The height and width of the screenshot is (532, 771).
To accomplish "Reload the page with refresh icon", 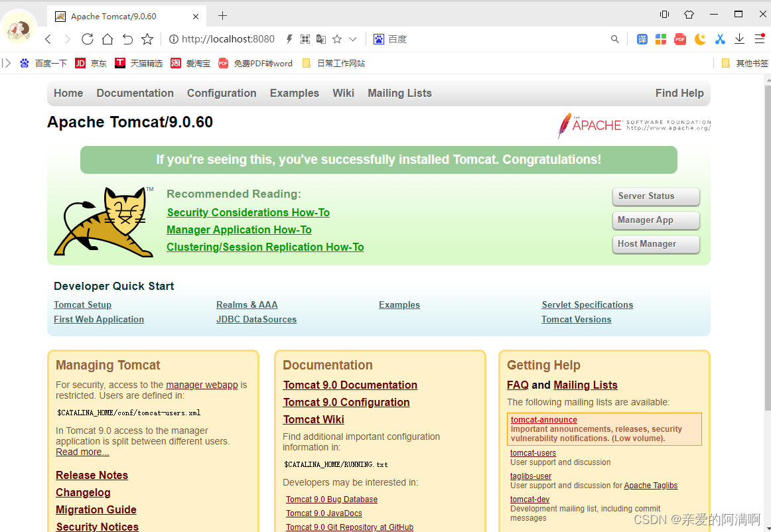I will coord(87,39).
